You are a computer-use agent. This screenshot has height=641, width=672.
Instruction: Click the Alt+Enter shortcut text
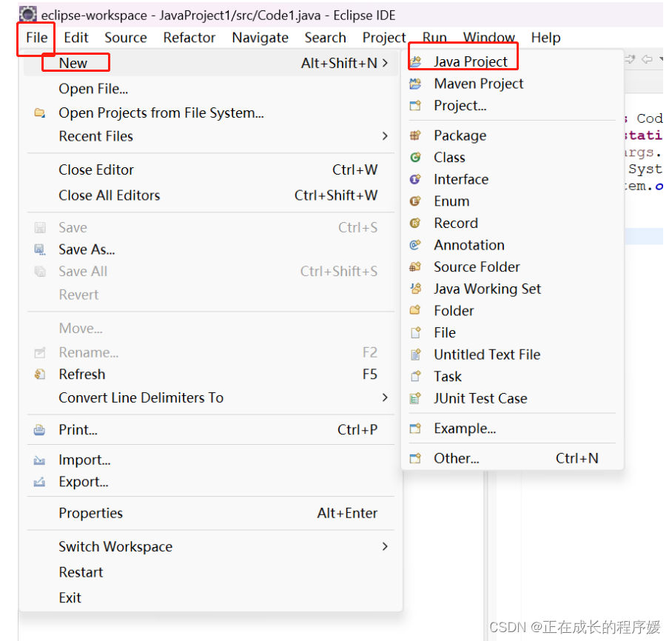[347, 513]
